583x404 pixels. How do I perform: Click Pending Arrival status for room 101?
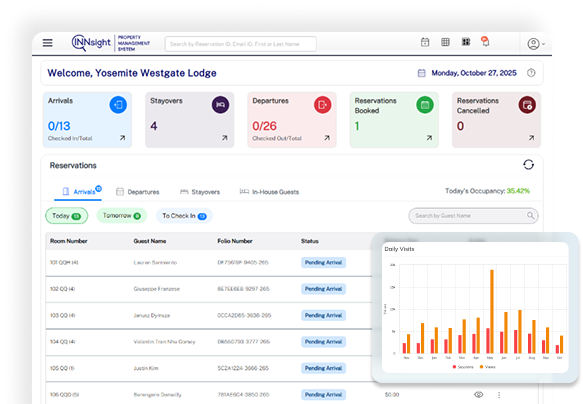tap(323, 262)
